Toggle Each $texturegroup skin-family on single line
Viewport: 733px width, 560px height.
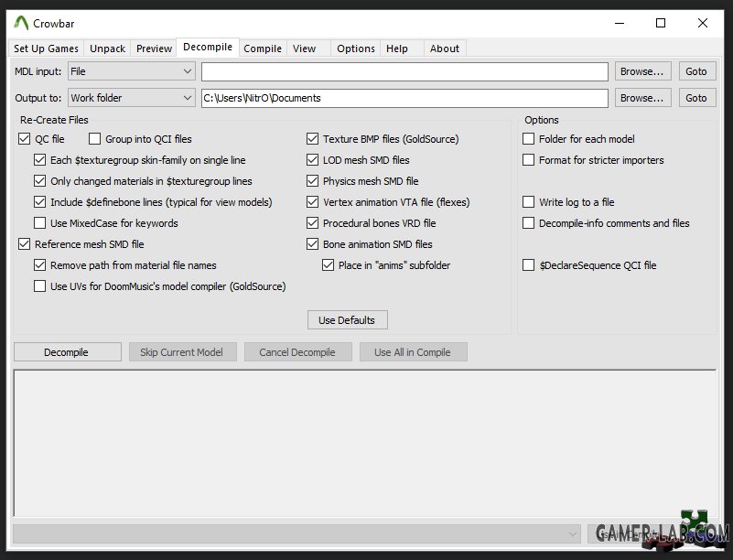click(39, 160)
